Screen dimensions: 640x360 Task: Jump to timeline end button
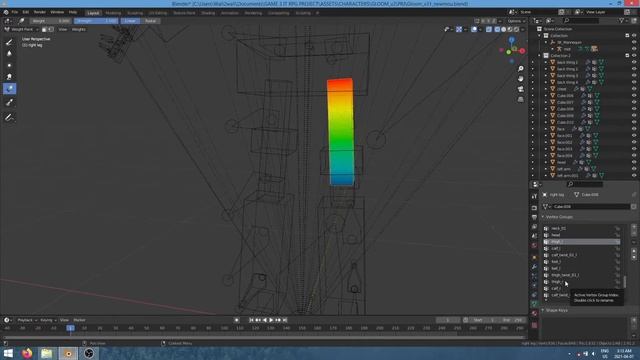[x=285, y=320]
